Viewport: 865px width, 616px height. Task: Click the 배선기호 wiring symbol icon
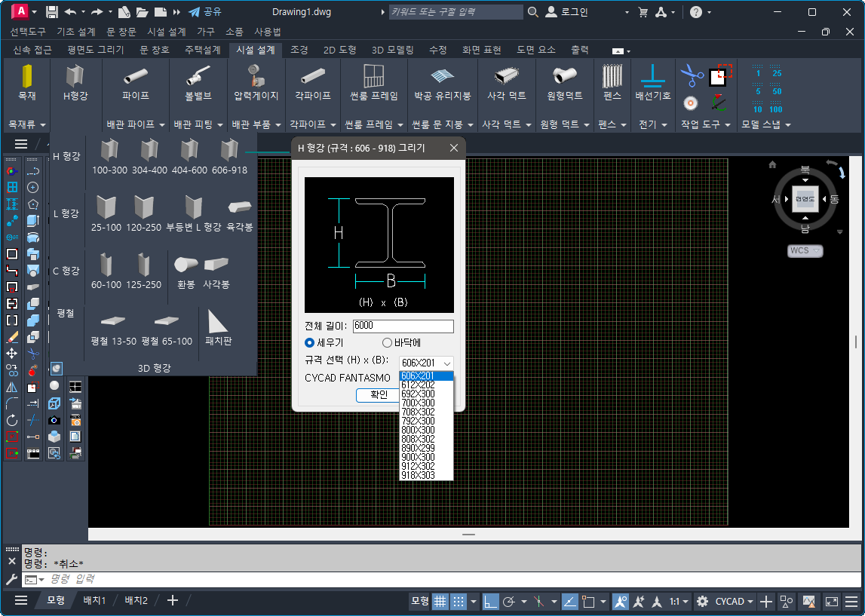pyautogui.click(x=652, y=77)
